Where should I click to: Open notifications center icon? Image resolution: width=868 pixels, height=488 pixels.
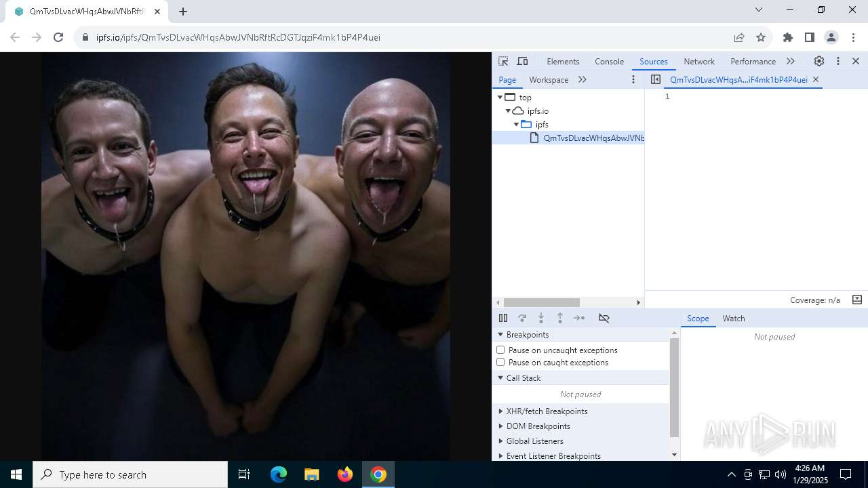[846, 474]
